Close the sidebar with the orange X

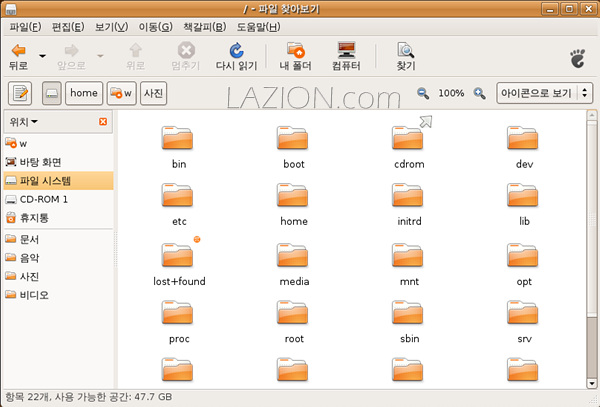tap(103, 122)
